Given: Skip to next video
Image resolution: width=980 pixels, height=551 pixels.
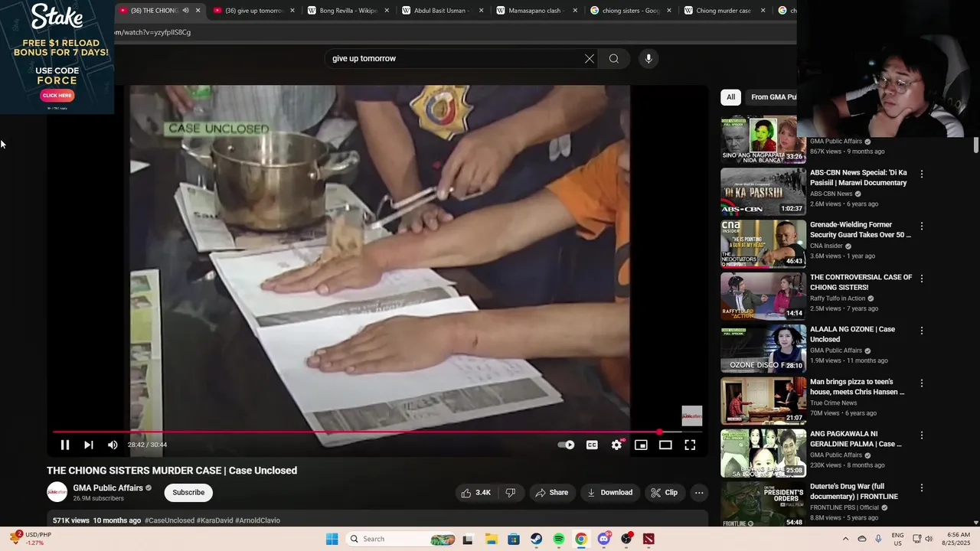Looking at the screenshot, I should pyautogui.click(x=89, y=445).
